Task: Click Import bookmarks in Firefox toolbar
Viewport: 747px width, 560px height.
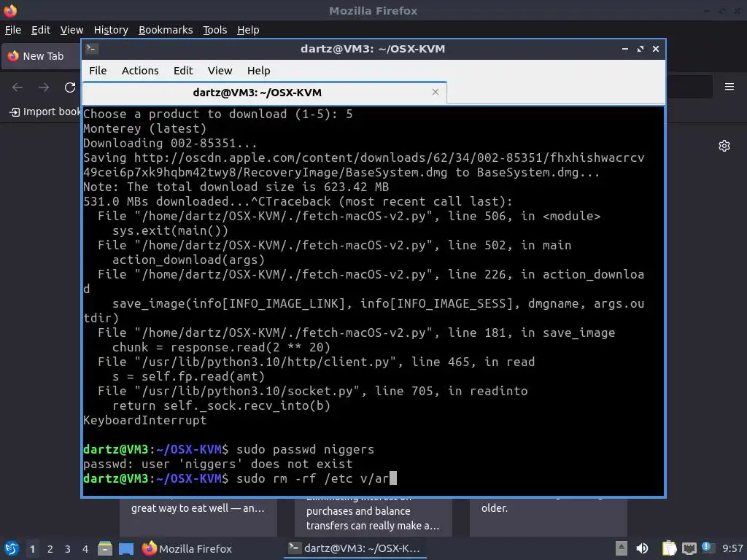Action: point(46,112)
